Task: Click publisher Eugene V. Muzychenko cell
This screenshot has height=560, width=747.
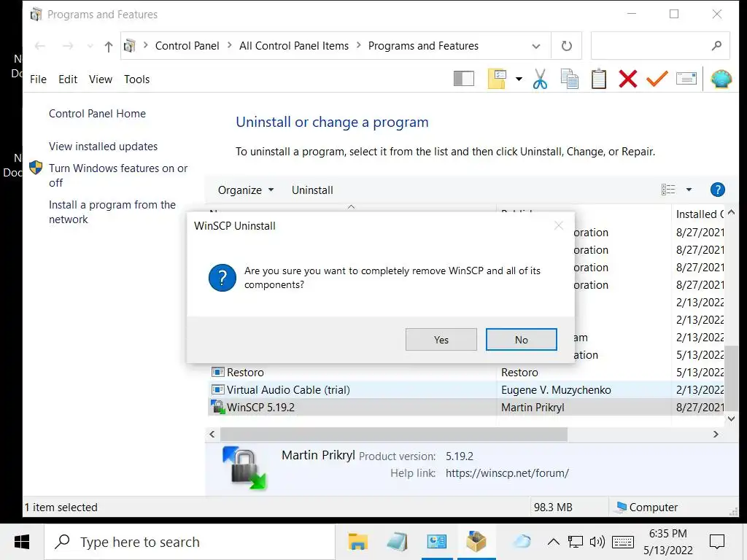Action: point(556,390)
